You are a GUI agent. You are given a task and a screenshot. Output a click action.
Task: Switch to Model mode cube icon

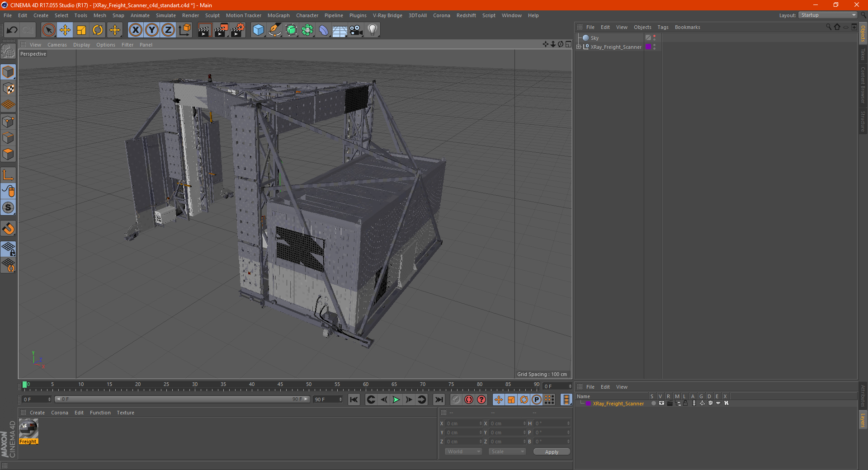click(8, 72)
